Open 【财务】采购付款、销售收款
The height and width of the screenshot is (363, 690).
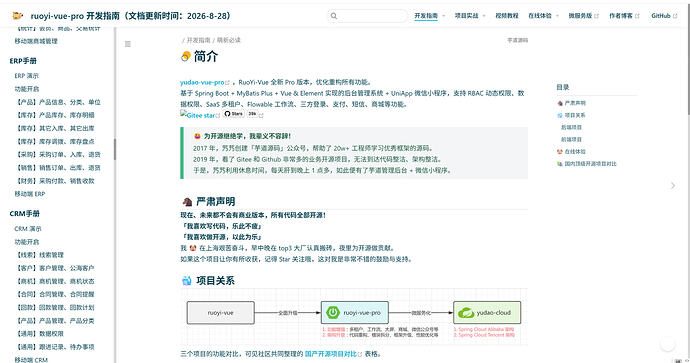point(55,181)
